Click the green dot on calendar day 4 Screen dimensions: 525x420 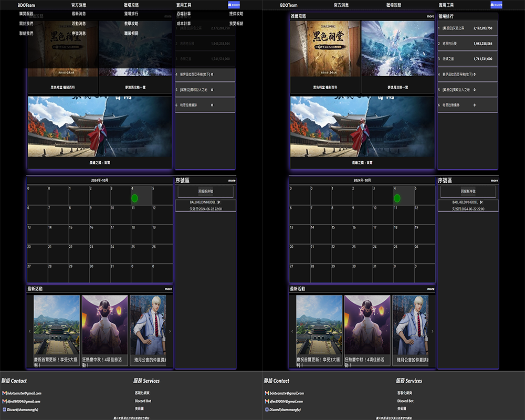tap(134, 198)
